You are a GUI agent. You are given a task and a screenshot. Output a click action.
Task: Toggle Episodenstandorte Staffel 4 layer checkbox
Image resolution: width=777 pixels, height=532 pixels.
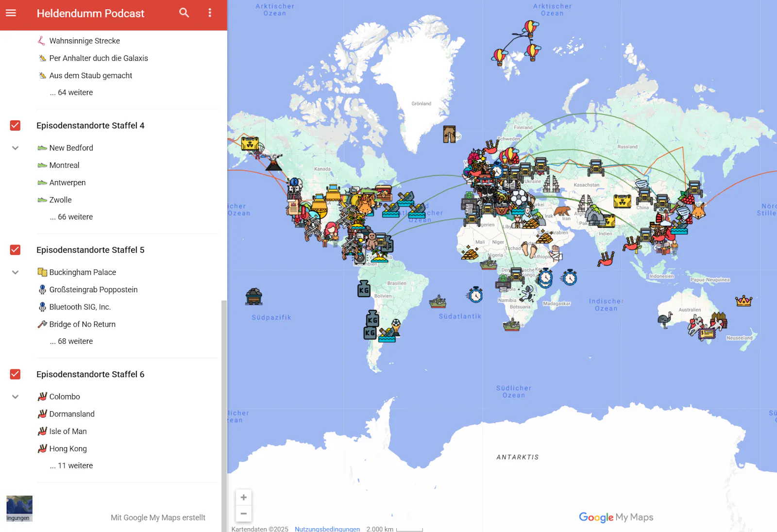(x=15, y=125)
